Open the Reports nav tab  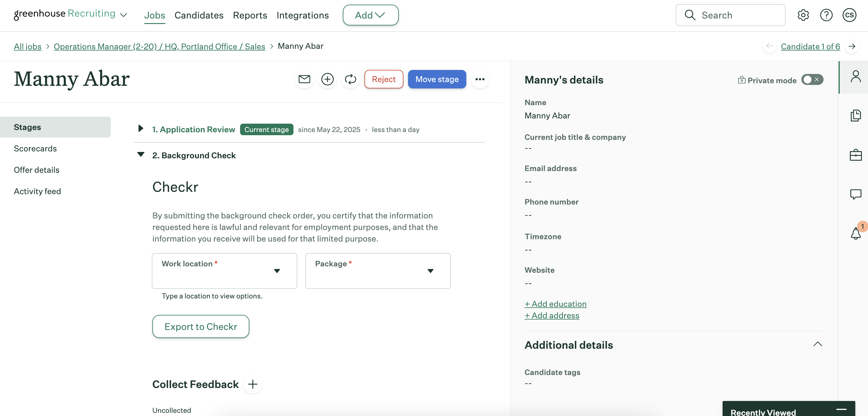[x=250, y=15]
